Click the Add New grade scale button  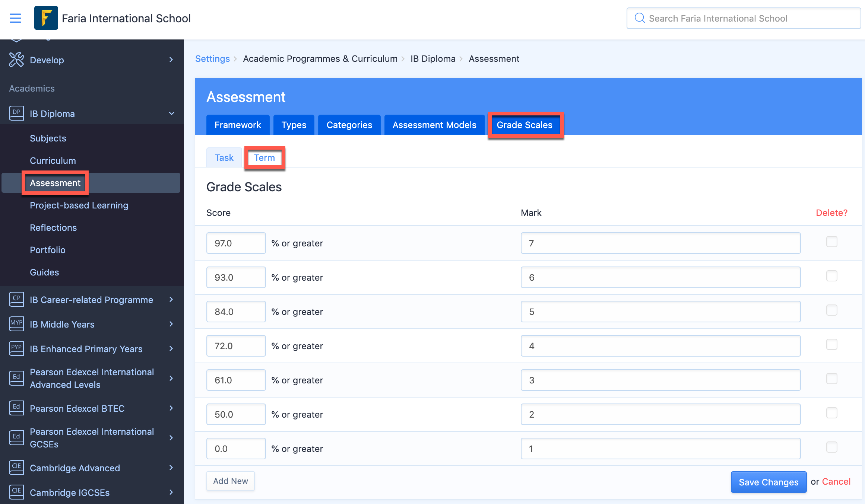pos(230,481)
